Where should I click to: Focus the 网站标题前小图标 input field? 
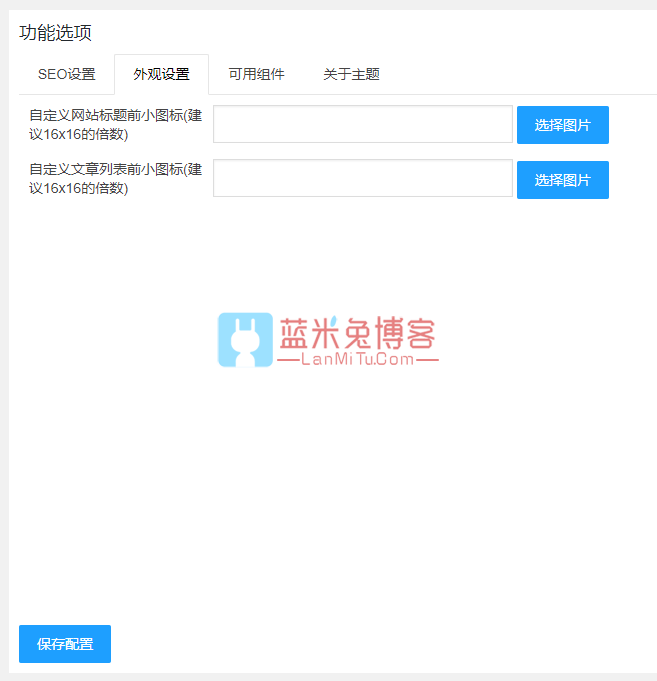pyautogui.click(x=363, y=124)
